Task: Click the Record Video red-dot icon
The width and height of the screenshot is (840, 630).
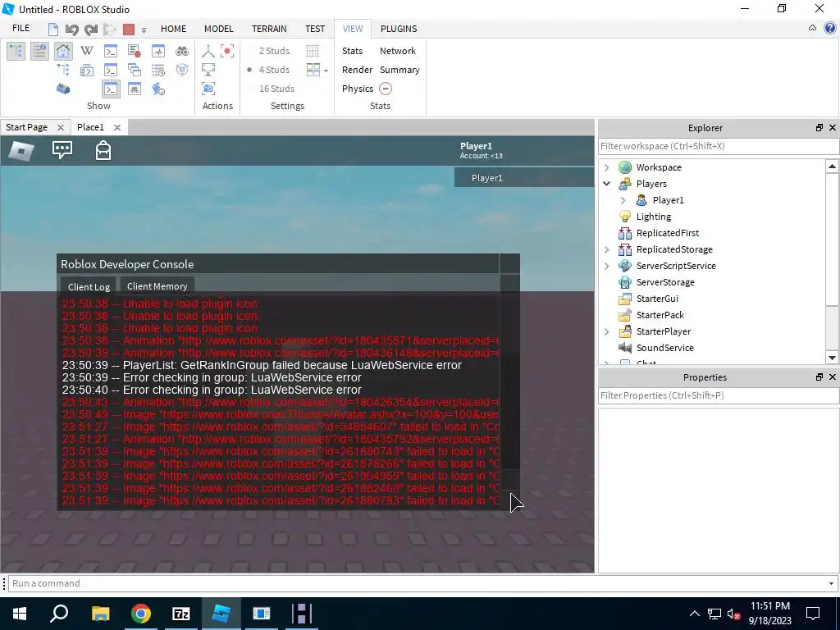Action: coord(227,51)
